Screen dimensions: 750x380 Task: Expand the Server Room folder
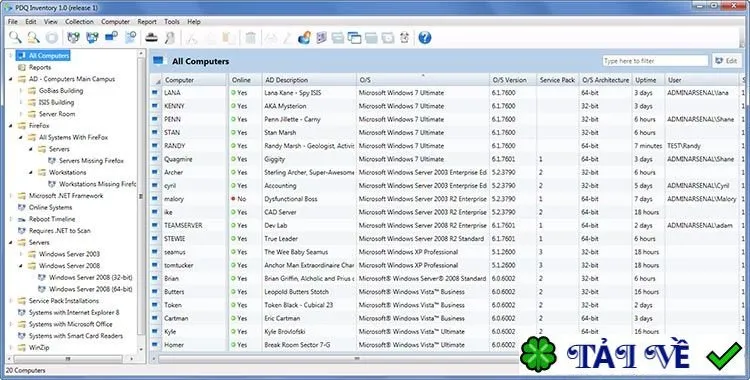click(x=21, y=114)
